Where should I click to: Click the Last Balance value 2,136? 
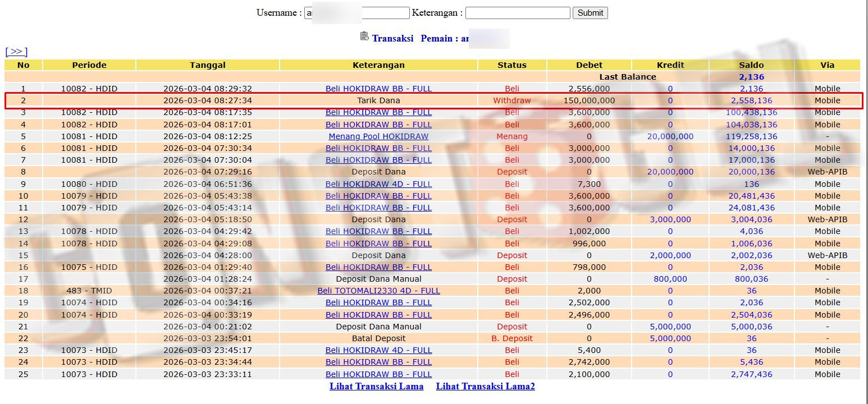pyautogui.click(x=751, y=77)
